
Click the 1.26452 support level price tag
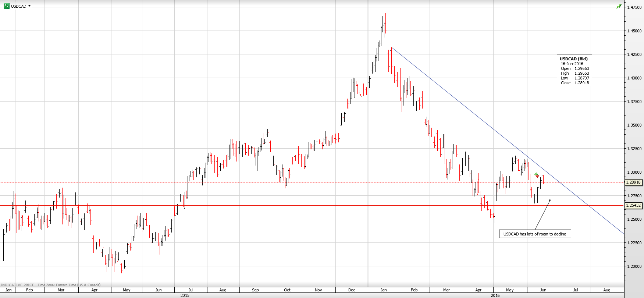click(633, 206)
